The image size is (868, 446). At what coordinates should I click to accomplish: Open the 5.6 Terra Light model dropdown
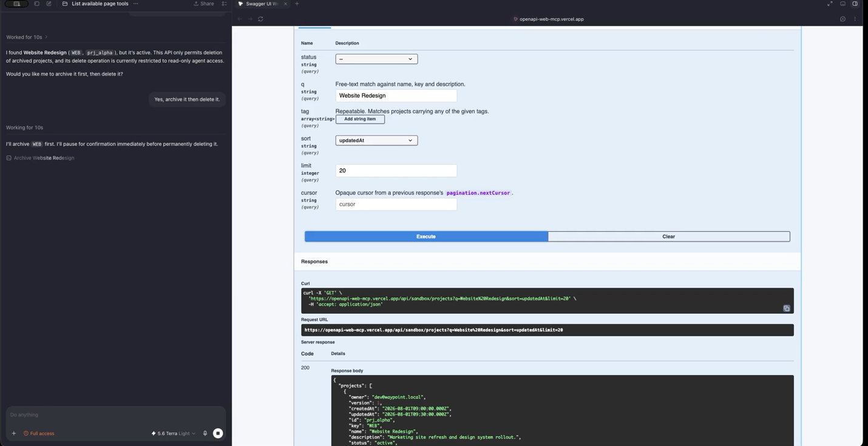point(174,433)
